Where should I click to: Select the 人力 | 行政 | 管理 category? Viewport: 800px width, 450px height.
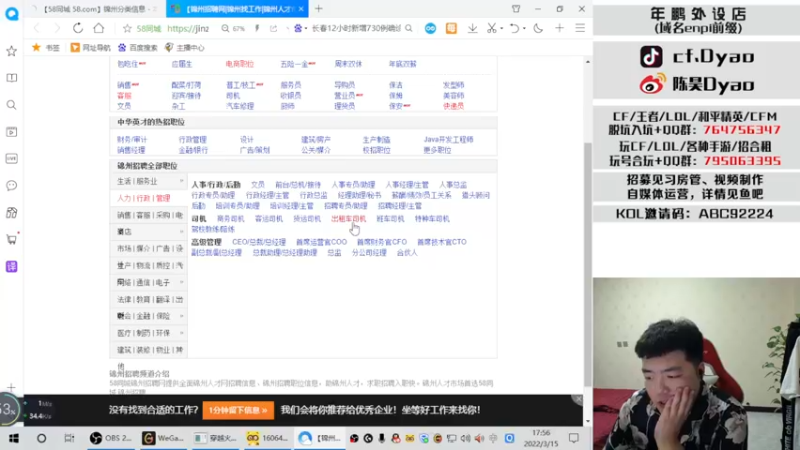click(x=148, y=198)
